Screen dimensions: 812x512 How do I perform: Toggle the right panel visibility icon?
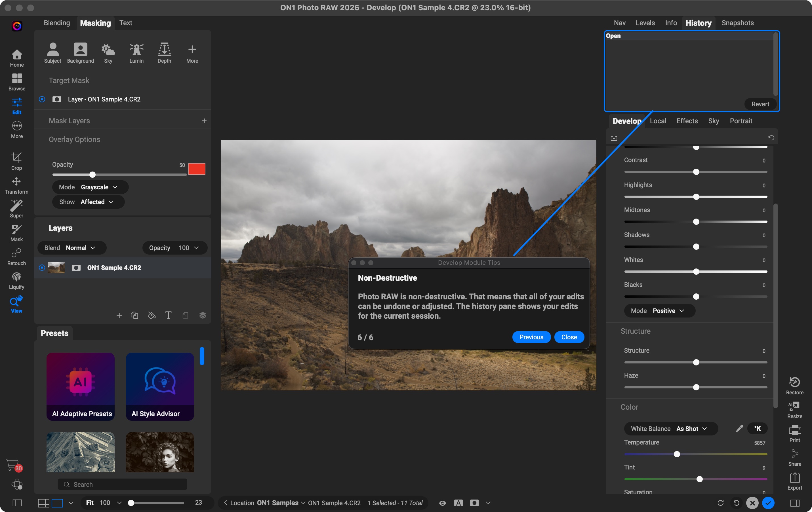(795, 503)
